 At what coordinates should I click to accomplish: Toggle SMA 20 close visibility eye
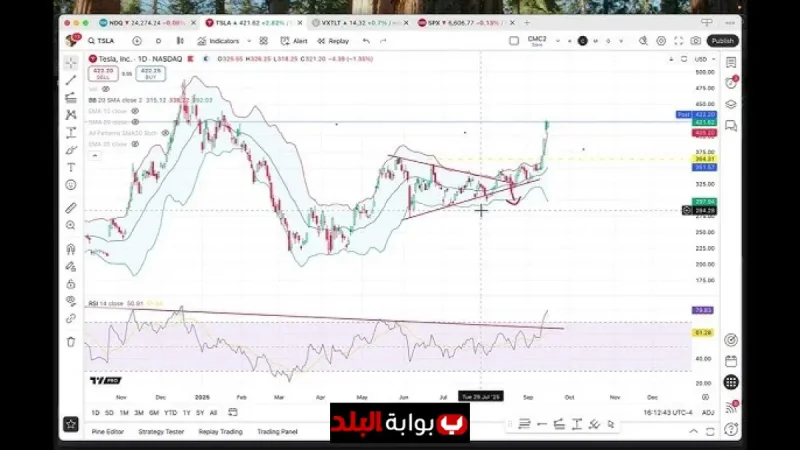[135, 122]
